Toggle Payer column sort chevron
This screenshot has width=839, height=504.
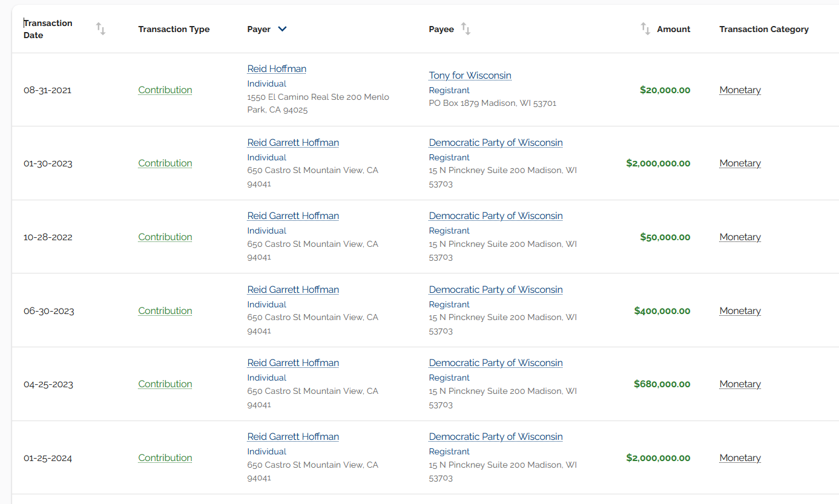point(282,29)
